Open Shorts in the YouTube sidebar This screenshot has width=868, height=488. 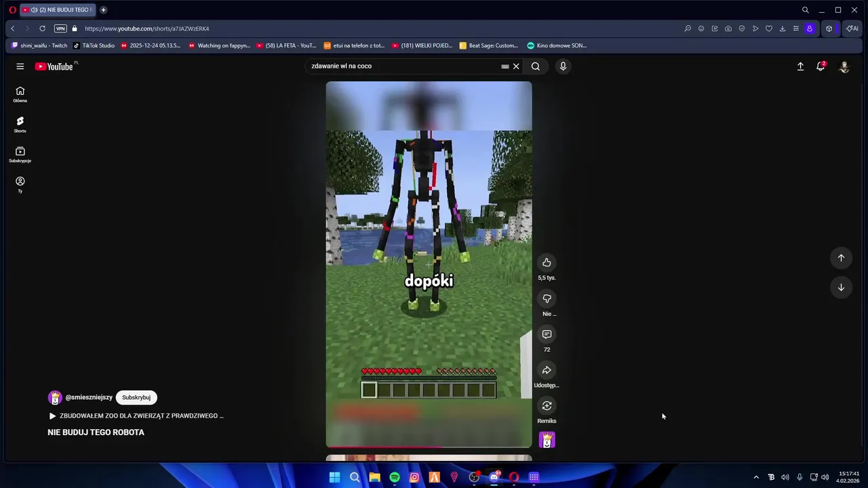(x=20, y=125)
